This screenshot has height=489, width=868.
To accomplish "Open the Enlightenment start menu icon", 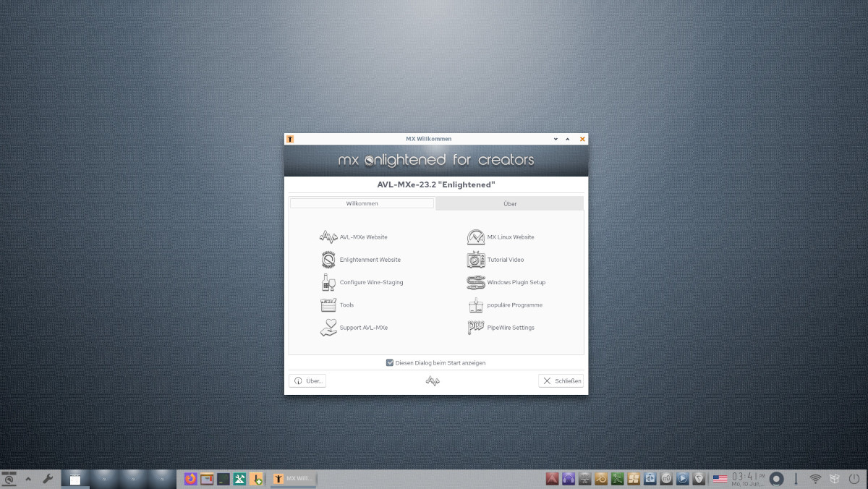I will [9, 478].
